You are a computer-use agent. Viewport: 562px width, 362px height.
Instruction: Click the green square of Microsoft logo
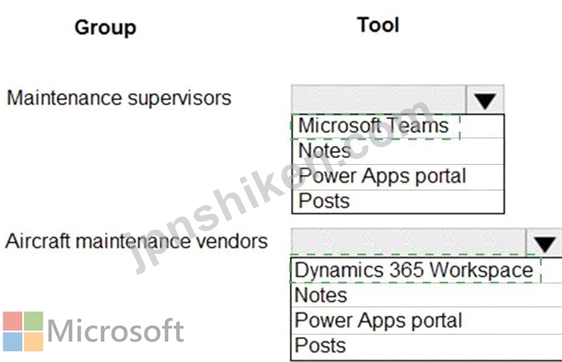[33, 321]
